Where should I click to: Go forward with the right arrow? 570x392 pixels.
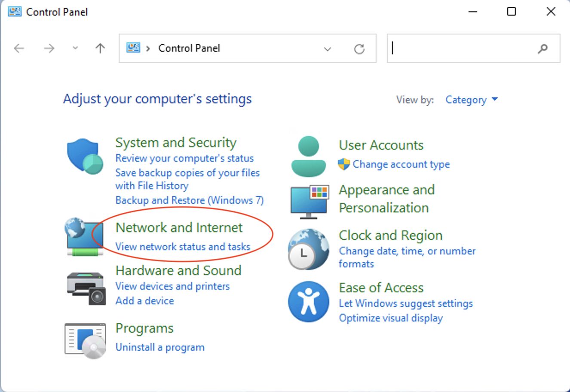[x=49, y=49]
